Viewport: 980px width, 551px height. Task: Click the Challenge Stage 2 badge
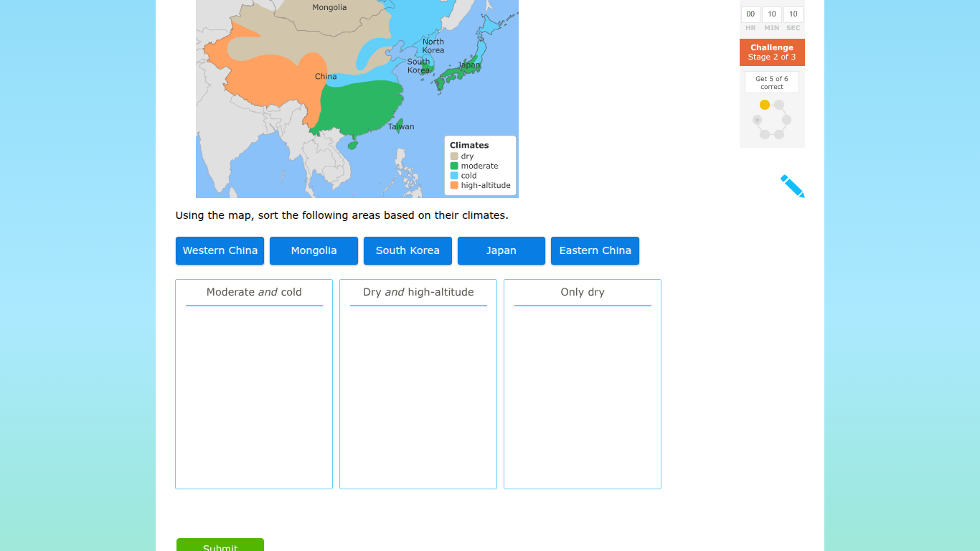pyautogui.click(x=772, y=52)
